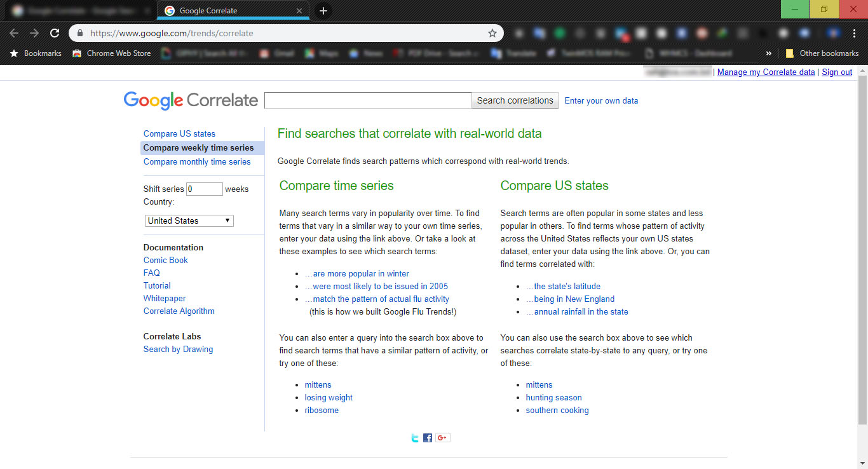Go back with the browser back arrow
This screenshot has width=868, height=469.
pos(14,33)
